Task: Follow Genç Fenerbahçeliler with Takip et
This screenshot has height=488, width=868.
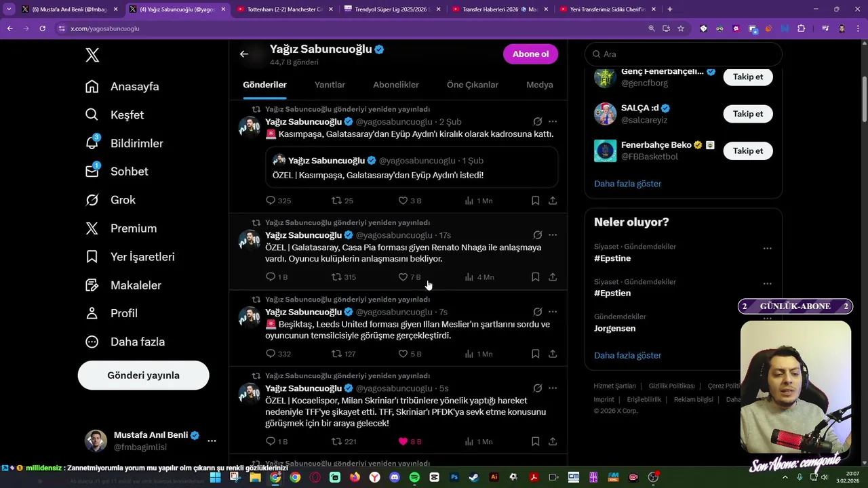Action: (748, 77)
